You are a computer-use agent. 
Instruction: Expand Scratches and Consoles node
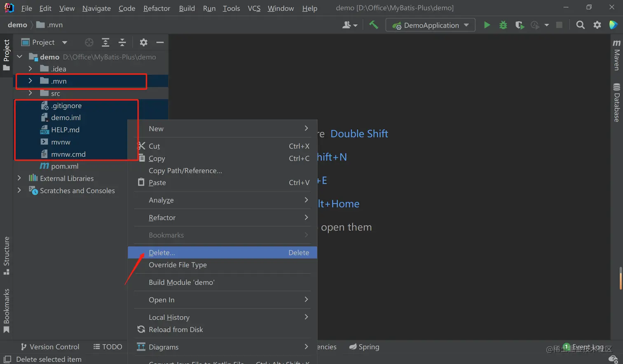(19, 191)
